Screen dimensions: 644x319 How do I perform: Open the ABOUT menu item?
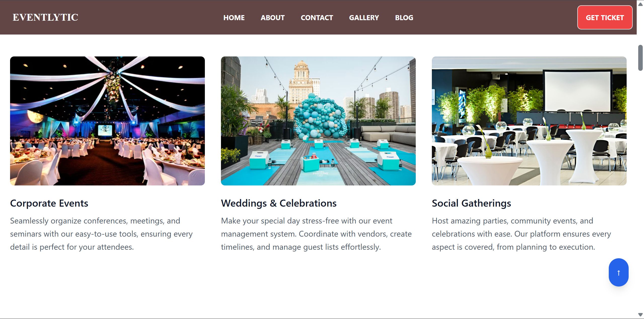[273, 18]
